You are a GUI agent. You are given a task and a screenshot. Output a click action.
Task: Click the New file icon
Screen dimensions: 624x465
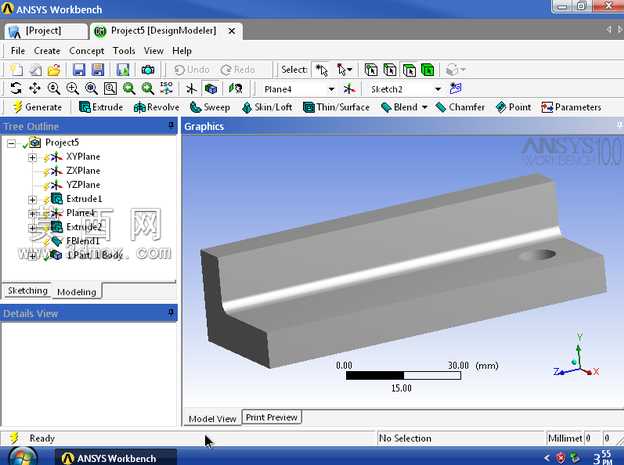pos(16,70)
